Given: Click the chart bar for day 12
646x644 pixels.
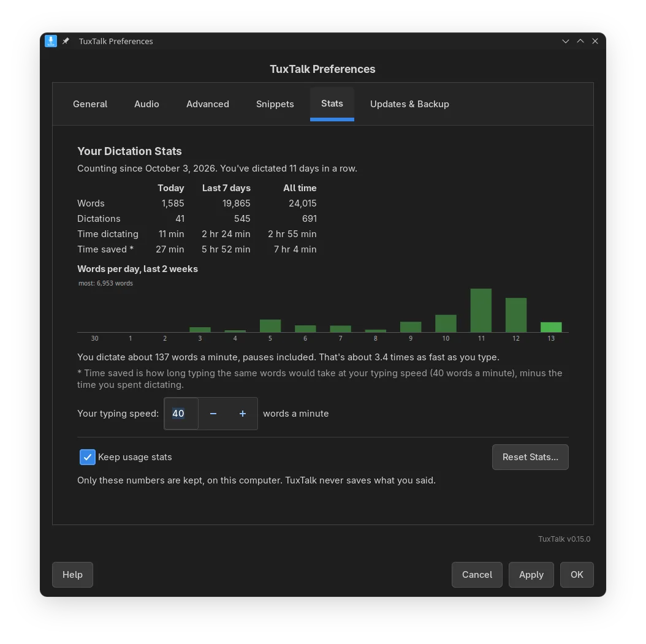Looking at the screenshot, I should (x=516, y=315).
